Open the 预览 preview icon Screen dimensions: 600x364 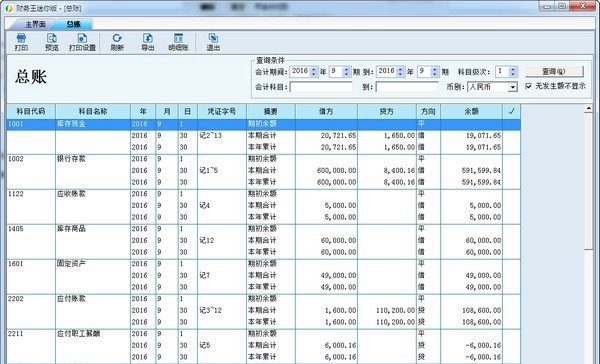[x=52, y=42]
